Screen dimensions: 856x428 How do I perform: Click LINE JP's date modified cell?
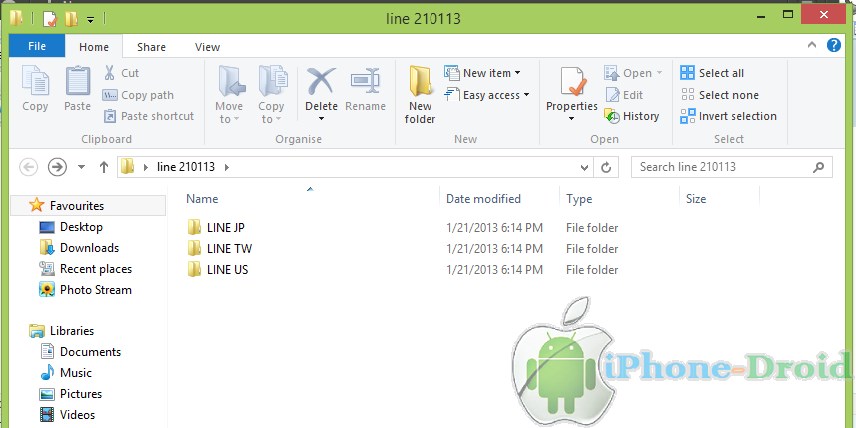point(494,228)
